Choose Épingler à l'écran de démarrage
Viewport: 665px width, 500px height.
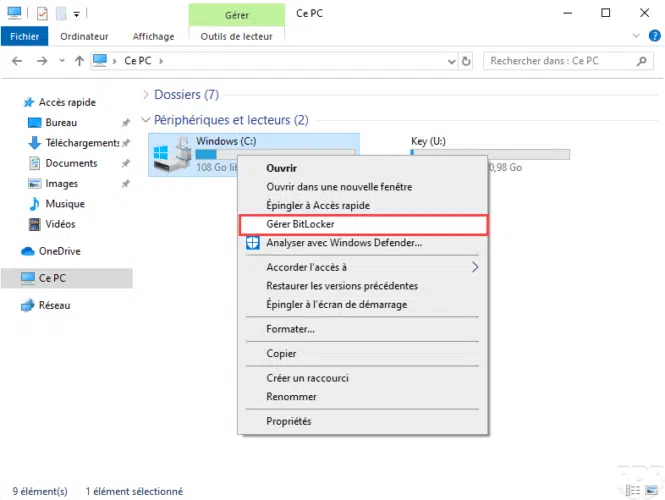pyautogui.click(x=337, y=304)
